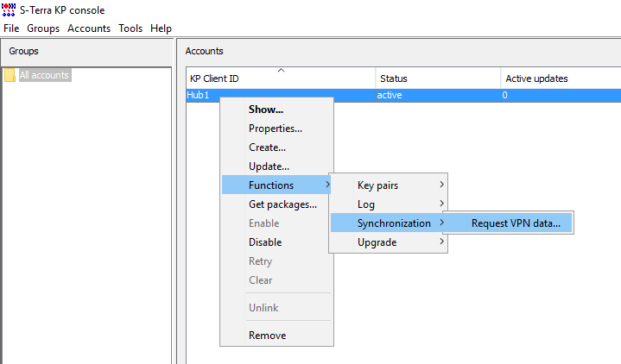This screenshot has width=621, height=364.
Task: Click Request VPN data... option
Action: point(516,223)
